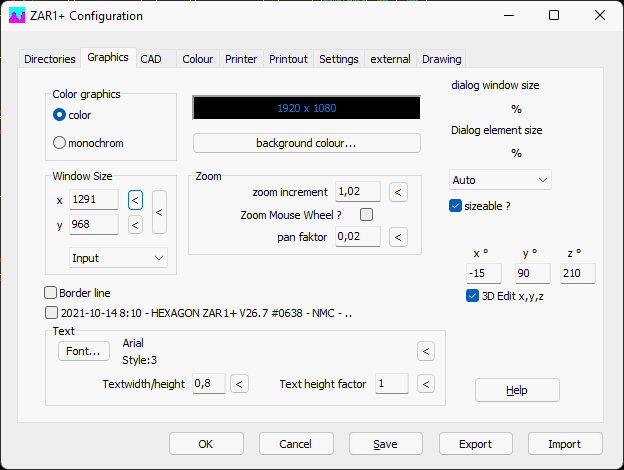Screen dimensions: 624x470
Task: Click the x° rotation angle input field
Action: 484,273
